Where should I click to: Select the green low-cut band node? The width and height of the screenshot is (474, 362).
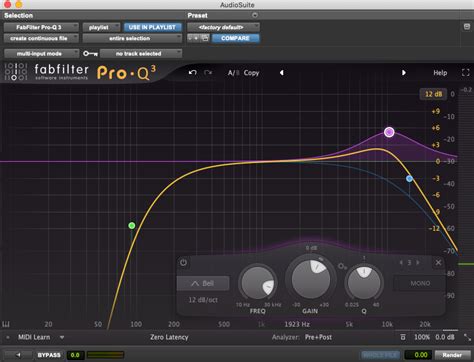(132, 226)
